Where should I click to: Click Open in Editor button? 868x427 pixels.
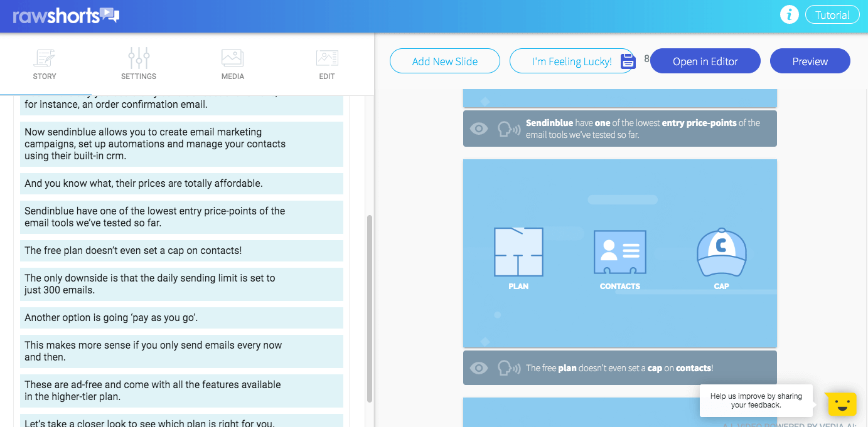(705, 61)
